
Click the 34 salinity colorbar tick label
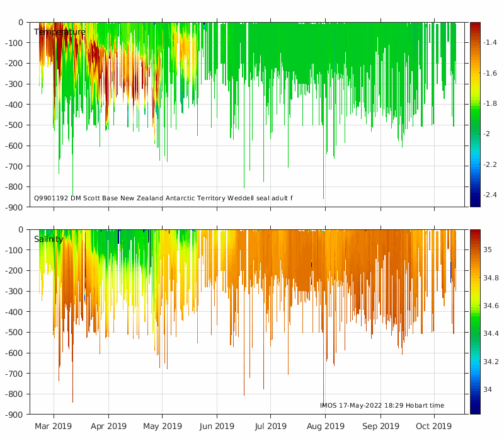point(488,389)
